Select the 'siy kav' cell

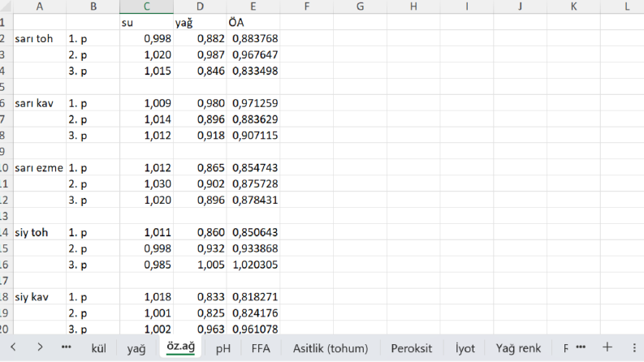pos(40,297)
